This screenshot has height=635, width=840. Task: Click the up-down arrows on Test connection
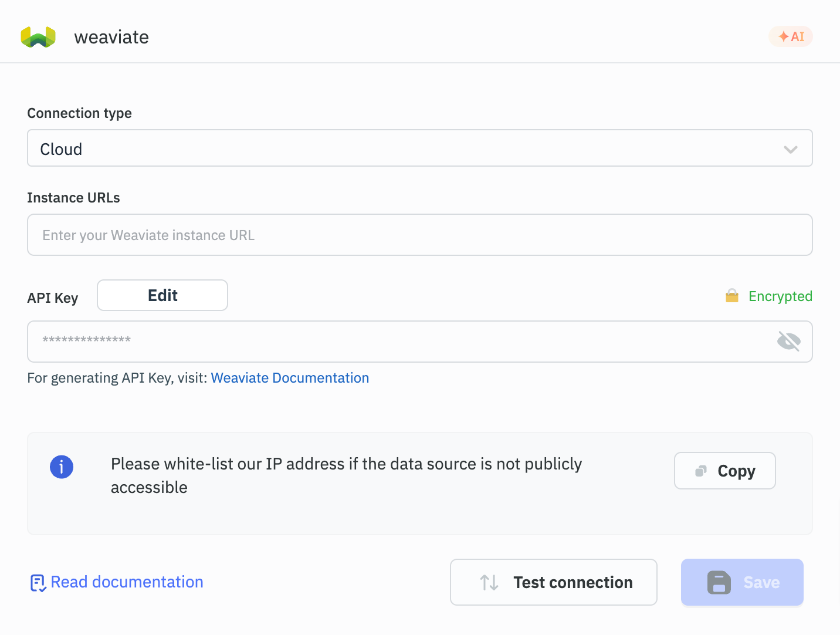489,582
